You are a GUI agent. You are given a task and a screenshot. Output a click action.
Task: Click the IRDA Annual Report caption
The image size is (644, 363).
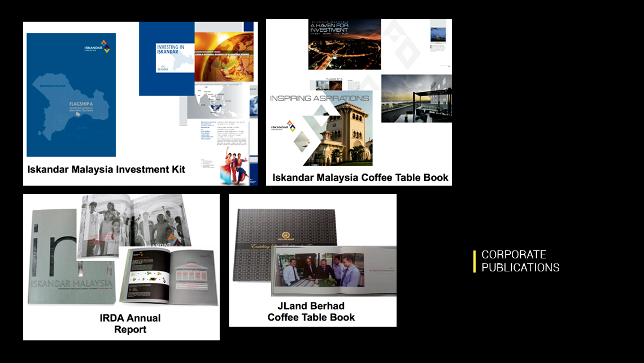(130, 323)
